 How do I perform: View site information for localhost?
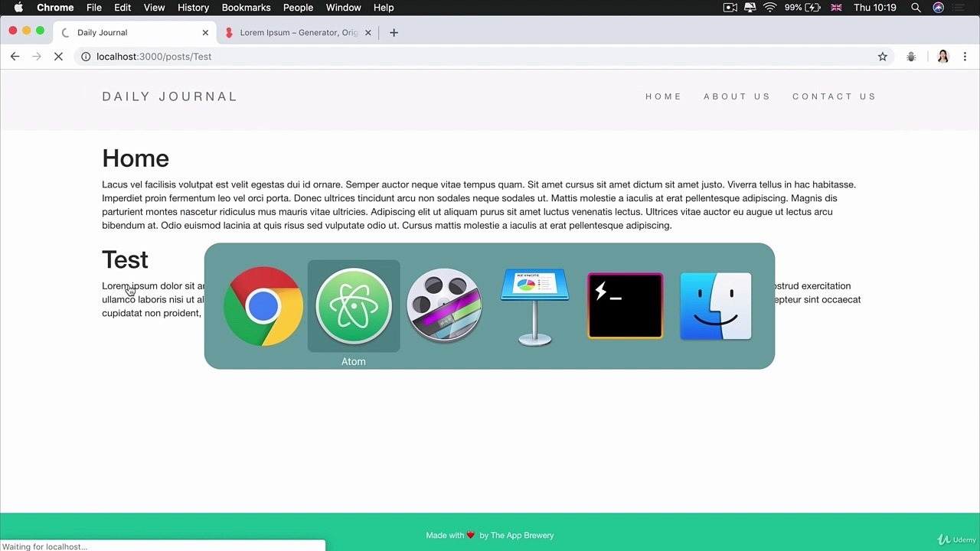(x=86, y=57)
